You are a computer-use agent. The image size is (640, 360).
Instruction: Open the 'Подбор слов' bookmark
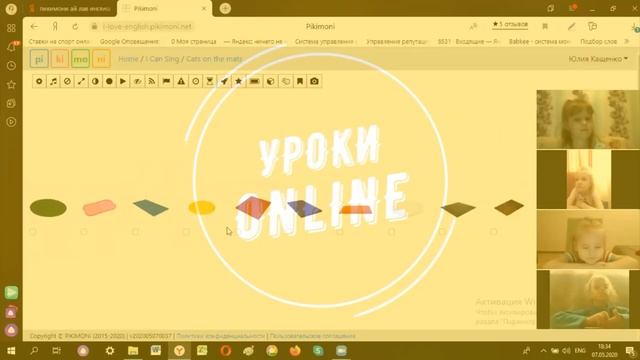598,42
